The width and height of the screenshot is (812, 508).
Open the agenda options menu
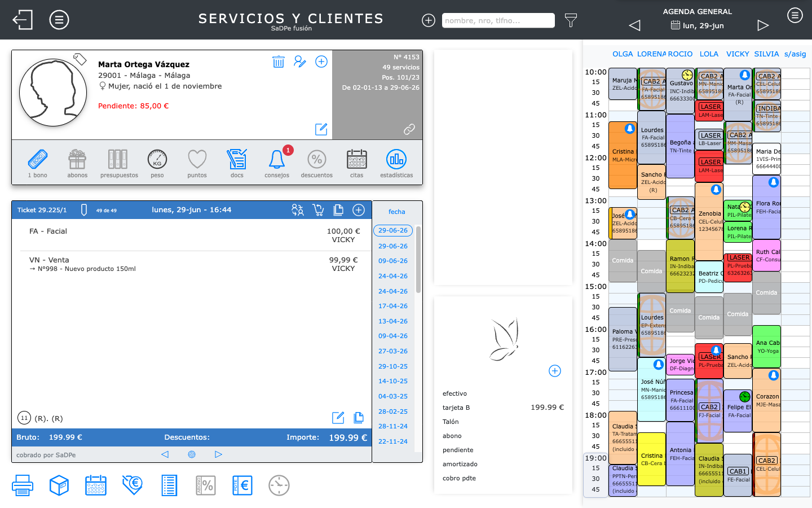pos(795,15)
